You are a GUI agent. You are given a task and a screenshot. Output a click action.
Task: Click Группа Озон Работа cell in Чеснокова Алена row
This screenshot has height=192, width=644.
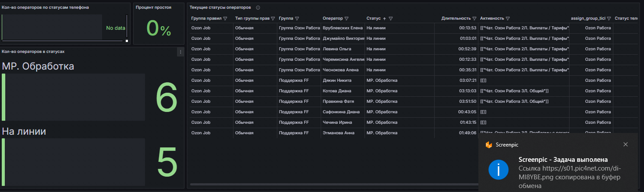point(300,70)
